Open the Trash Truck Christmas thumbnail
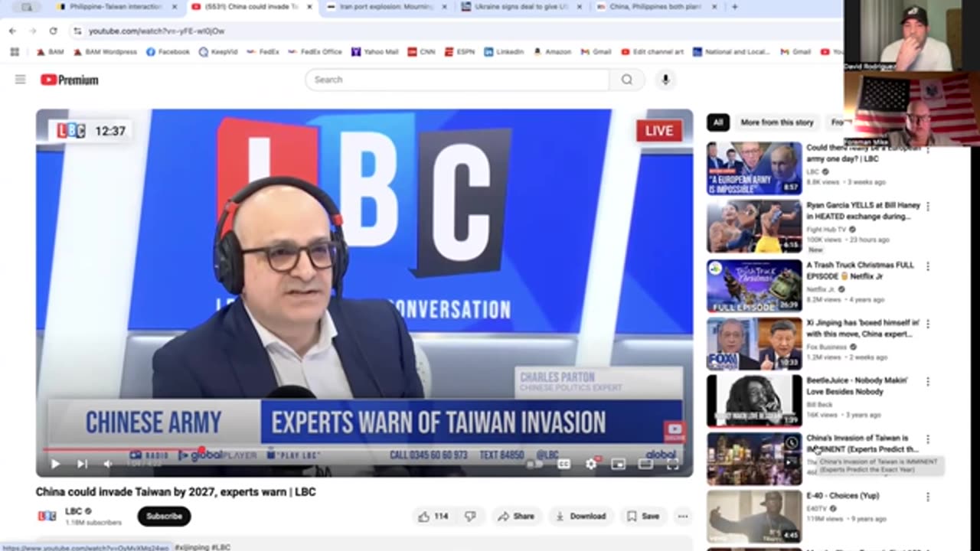The image size is (980, 551). [754, 285]
